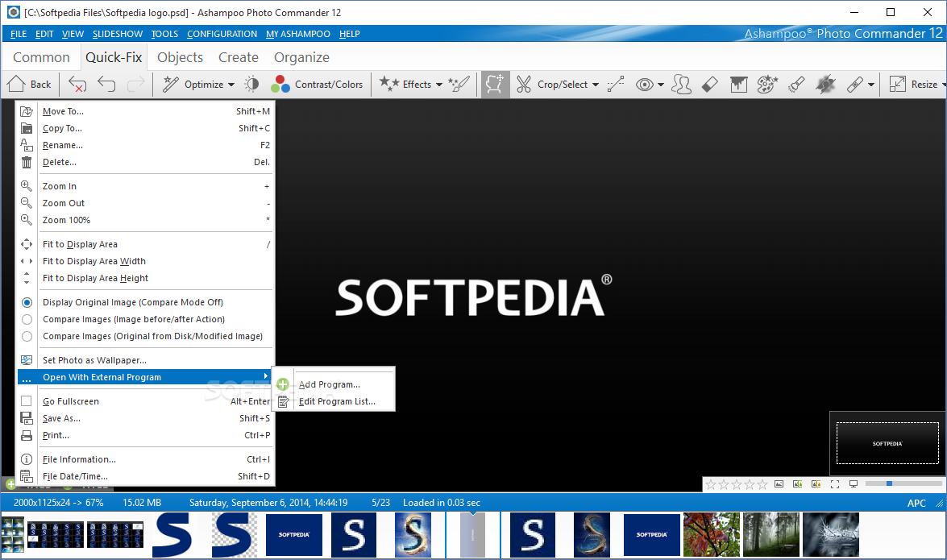The width and height of the screenshot is (947, 560).
Task: Click the brightness sun icon
Action: click(x=251, y=85)
